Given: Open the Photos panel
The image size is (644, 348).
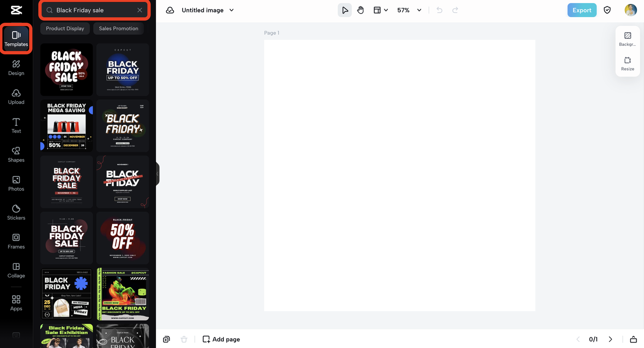Looking at the screenshot, I should coord(16,183).
